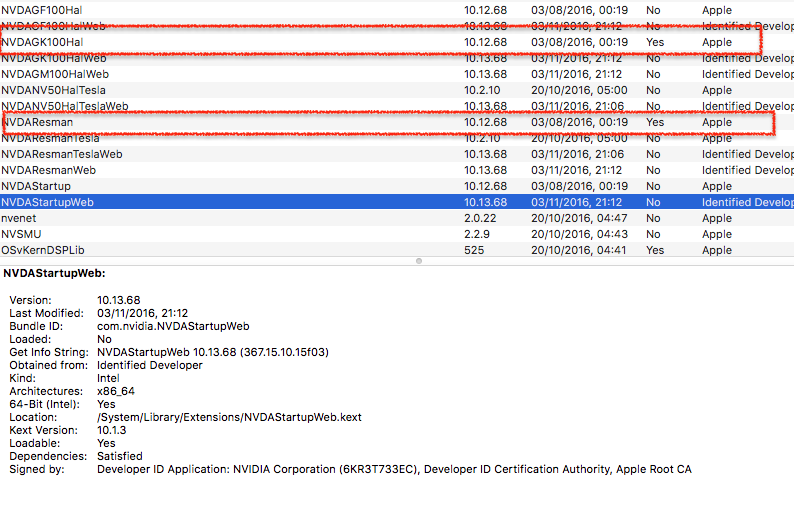Click the 20/10/2016, 04:47 date for nvenet
Viewport: 794px width, 510px height.
click(579, 218)
